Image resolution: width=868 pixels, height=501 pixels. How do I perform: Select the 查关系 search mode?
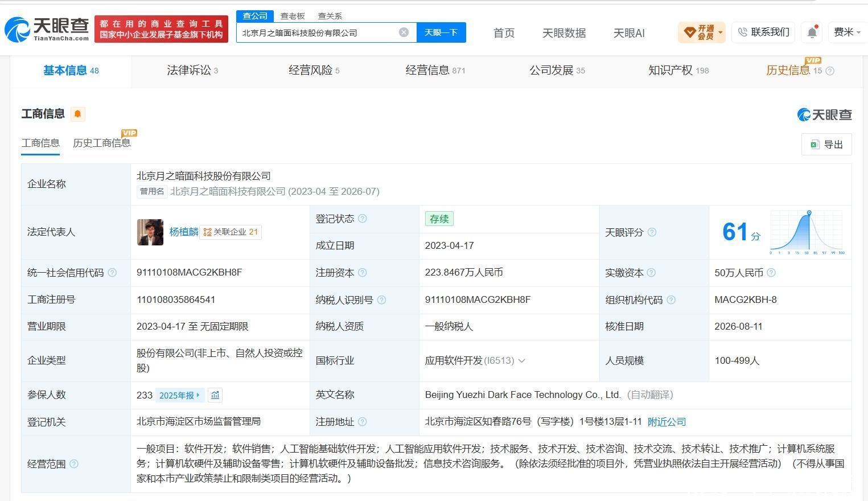pyautogui.click(x=330, y=16)
